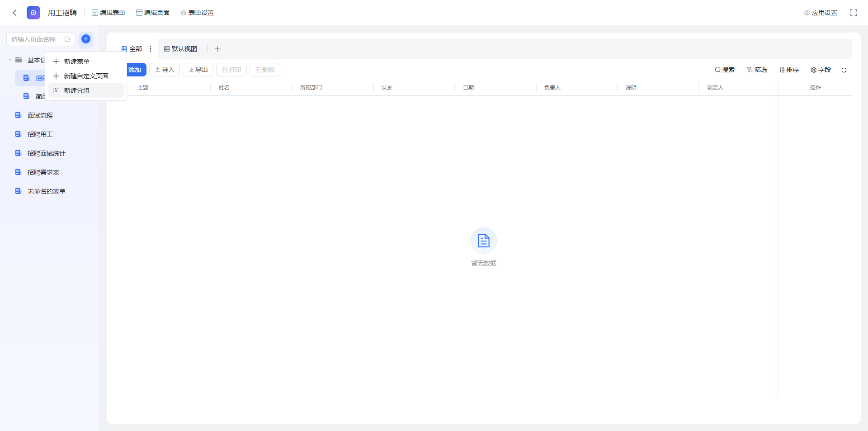Viewport: 868px width, 431px height.
Task: Click the form icon beside 招聘需求表
Action: [x=18, y=172]
